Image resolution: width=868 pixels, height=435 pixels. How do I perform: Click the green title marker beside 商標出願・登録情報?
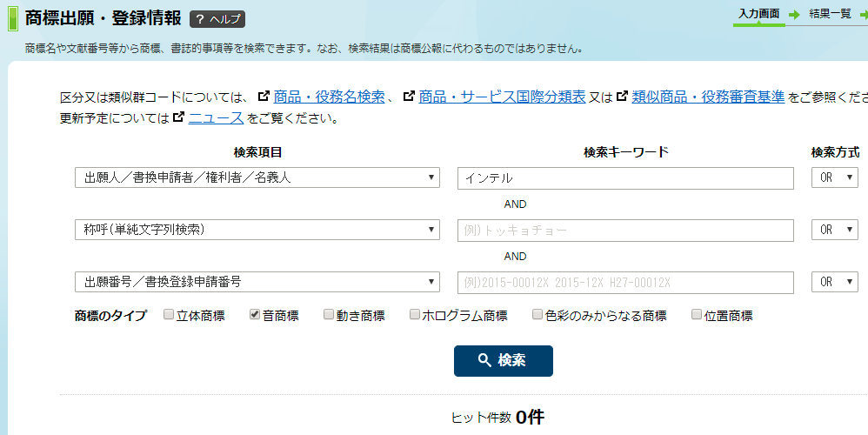[13, 19]
